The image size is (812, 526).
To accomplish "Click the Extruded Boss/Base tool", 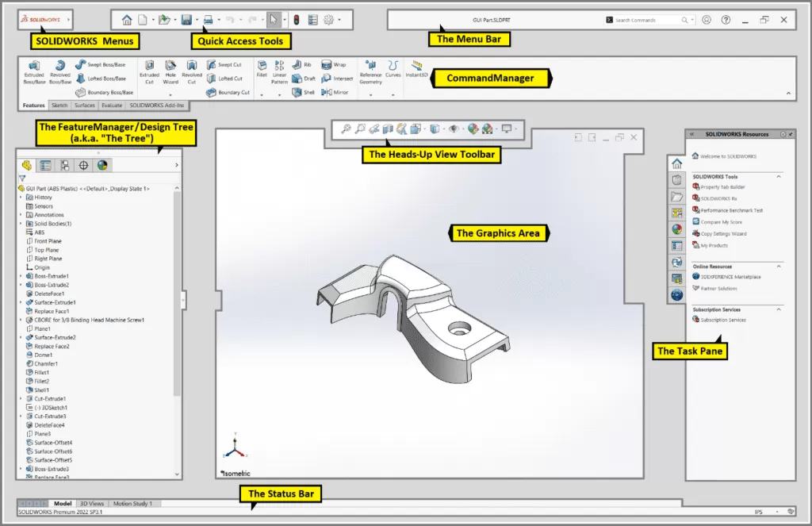I will pos(34,72).
